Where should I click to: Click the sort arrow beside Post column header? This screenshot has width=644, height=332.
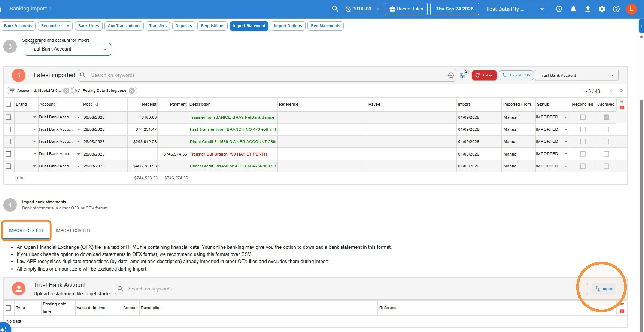97,105
